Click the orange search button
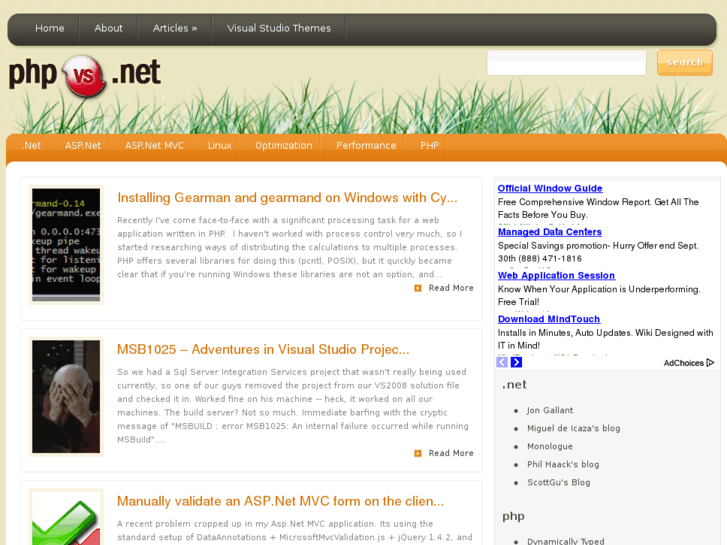This screenshot has width=727, height=545. click(x=685, y=63)
